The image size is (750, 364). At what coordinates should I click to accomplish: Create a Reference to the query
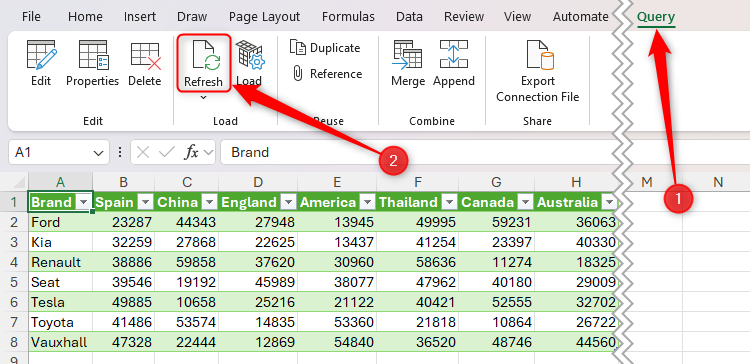click(x=327, y=74)
